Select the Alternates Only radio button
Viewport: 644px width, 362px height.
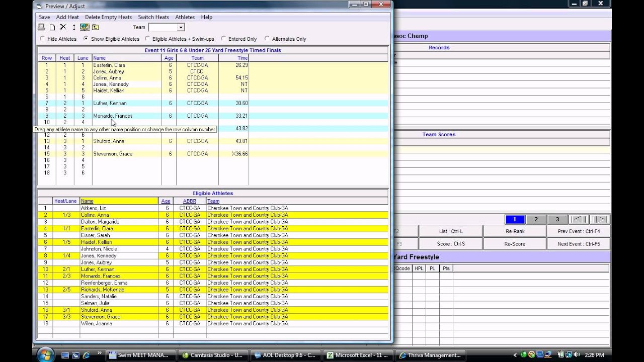point(267,39)
